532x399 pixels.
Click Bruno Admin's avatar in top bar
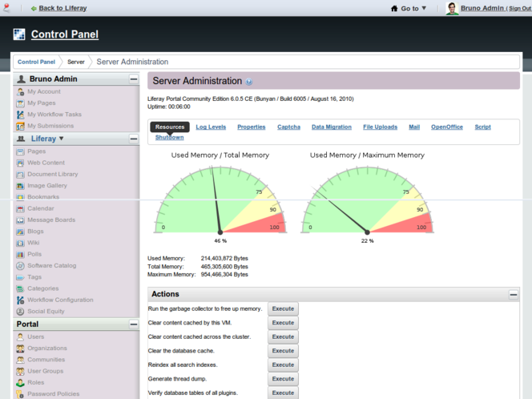coord(453,8)
